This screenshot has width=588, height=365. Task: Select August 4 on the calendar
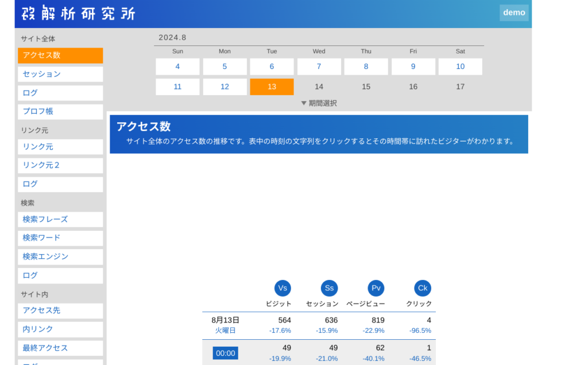point(177,67)
